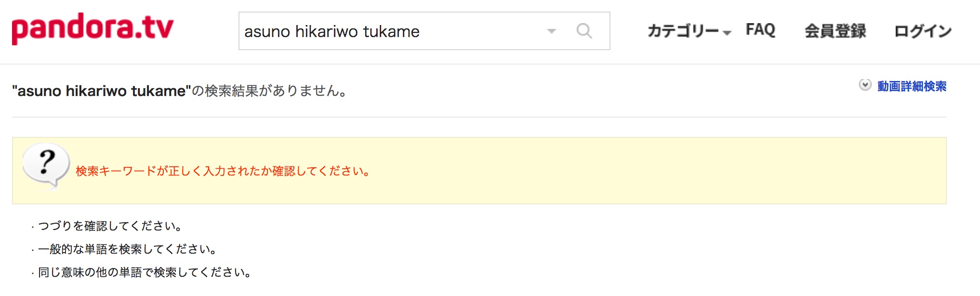Image resolution: width=980 pixels, height=296 pixels.
Task: Click the 一般的な単語を検索してください tip
Action: click(127, 249)
